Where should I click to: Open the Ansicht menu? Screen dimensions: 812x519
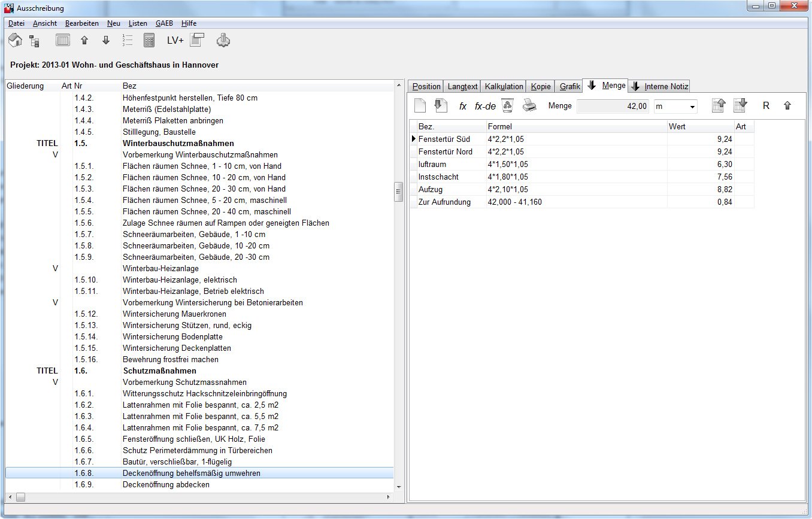pos(45,23)
